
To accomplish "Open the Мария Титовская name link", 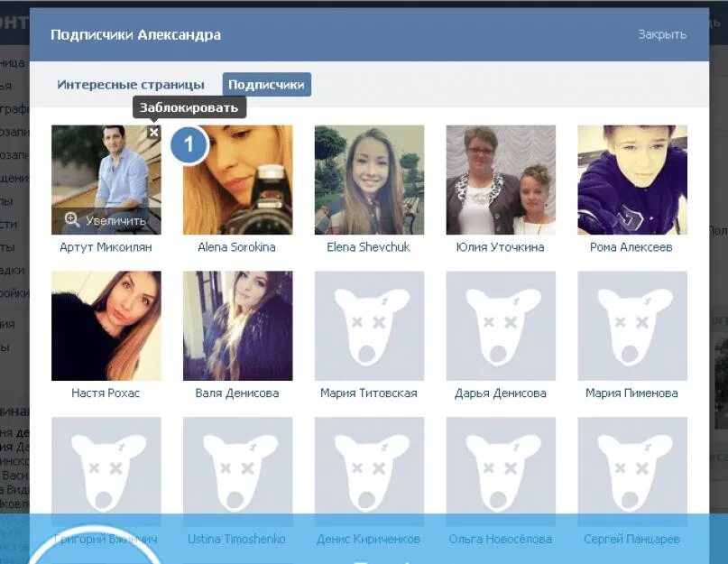I will 369,393.
